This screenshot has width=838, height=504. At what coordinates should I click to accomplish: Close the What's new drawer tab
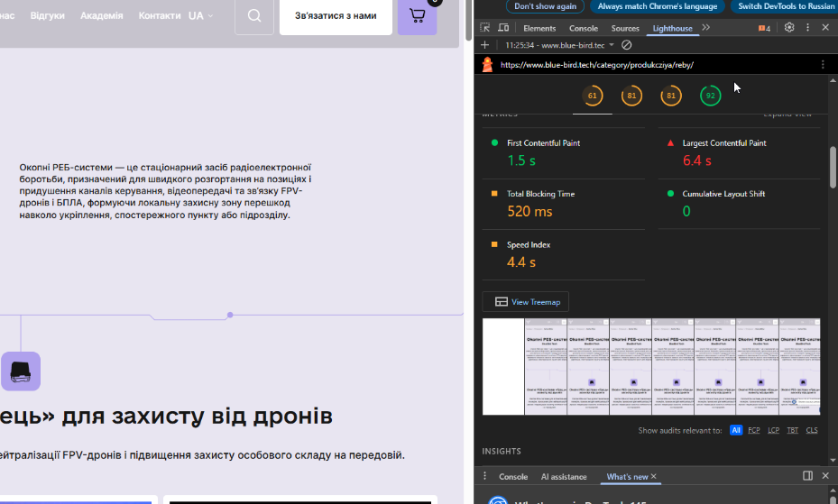(654, 476)
